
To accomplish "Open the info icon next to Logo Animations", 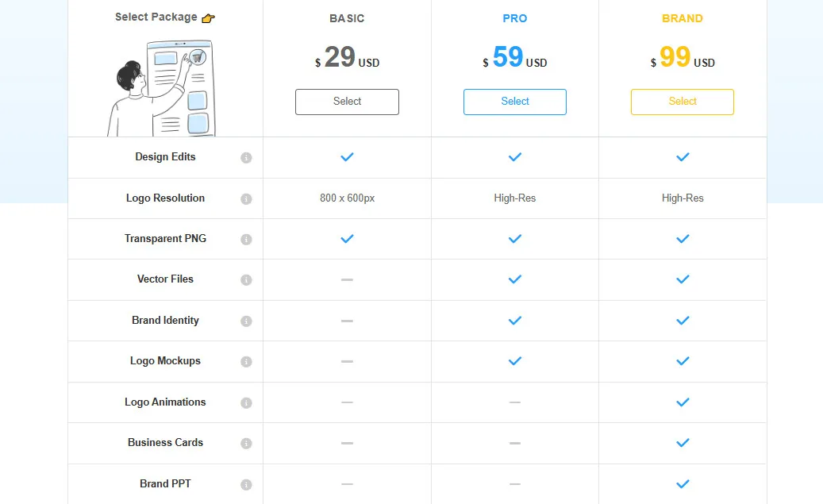I will (x=246, y=402).
